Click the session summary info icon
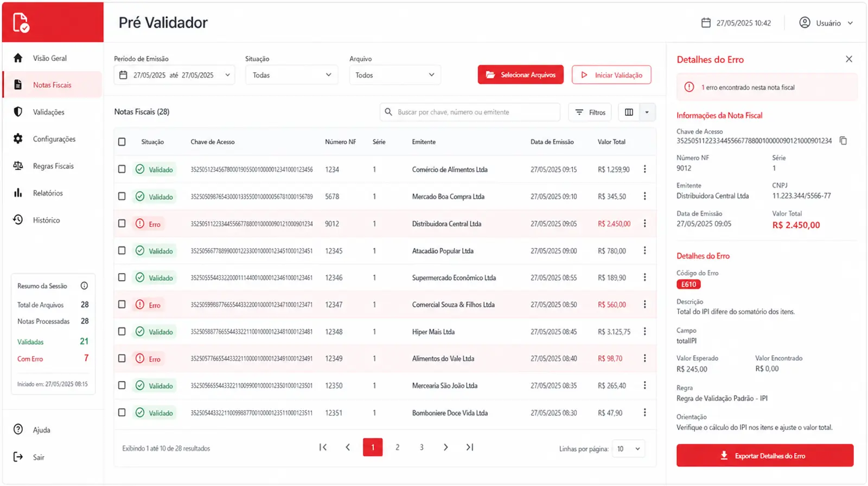Screen dimensions: 868x486 coord(84,286)
